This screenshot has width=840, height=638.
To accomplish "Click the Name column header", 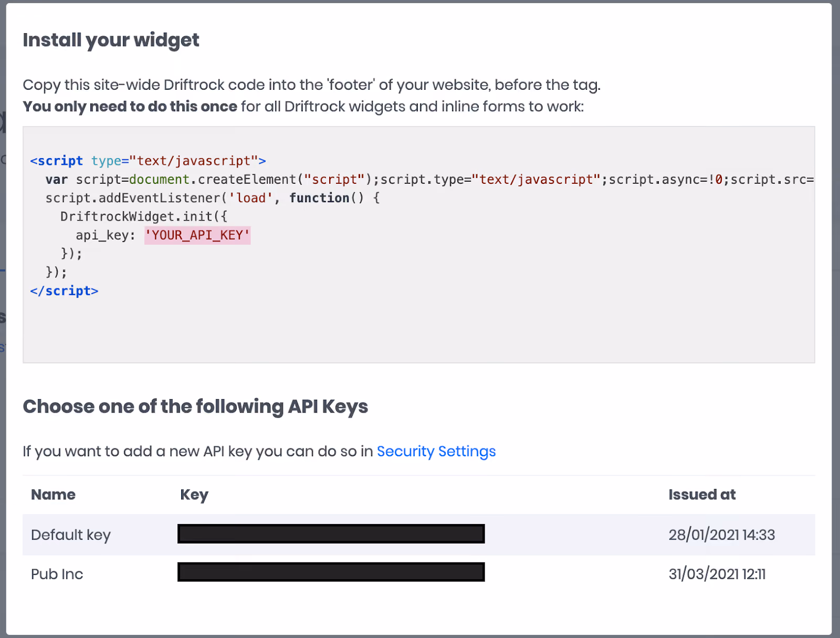I will click(53, 495).
